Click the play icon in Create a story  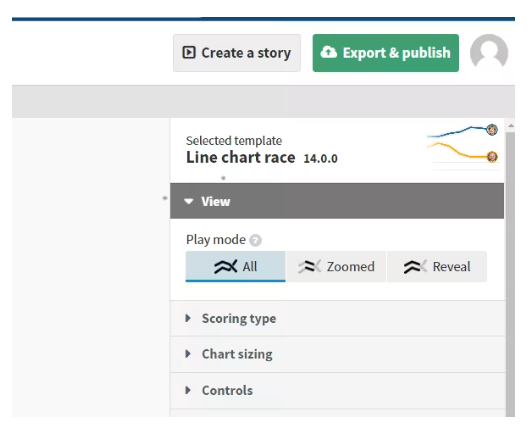[x=189, y=52]
